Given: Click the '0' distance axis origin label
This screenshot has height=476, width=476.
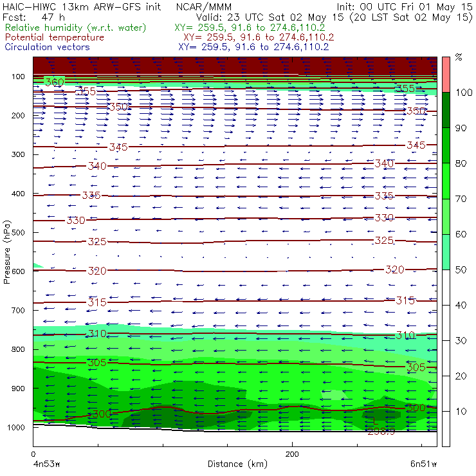Looking at the screenshot, I should [33, 454].
